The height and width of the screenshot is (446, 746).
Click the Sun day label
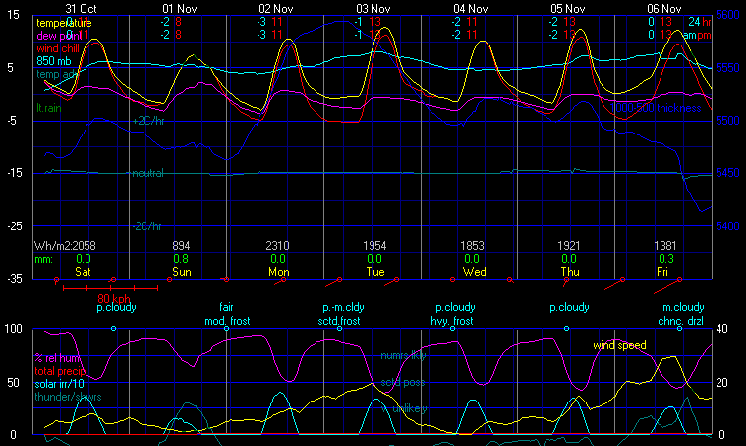[x=182, y=272]
